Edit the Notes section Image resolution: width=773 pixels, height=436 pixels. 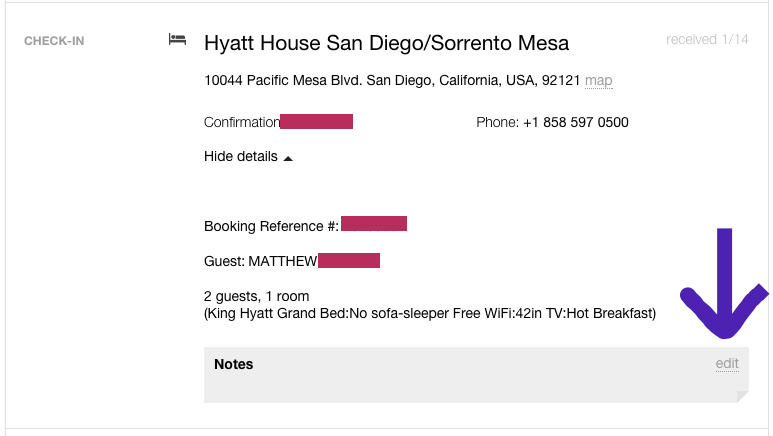727,364
